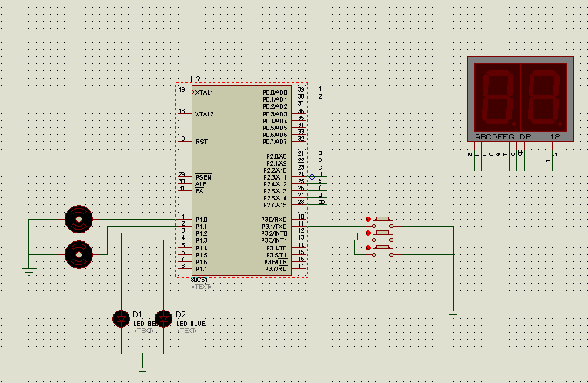Click the P2.0/A8 pin label
The width and height of the screenshot is (588, 383).
click(x=277, y=156)
